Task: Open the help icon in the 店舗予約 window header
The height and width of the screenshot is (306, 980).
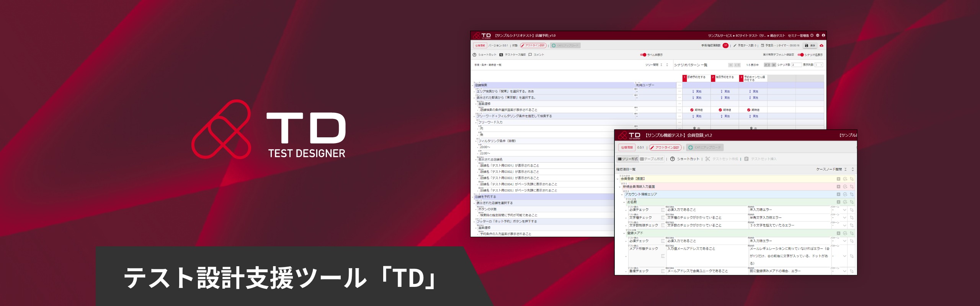Action: [x=812, y=36]
